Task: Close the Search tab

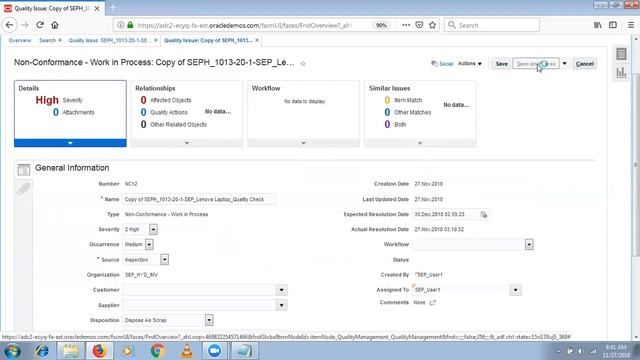Action: pos(60,40)
